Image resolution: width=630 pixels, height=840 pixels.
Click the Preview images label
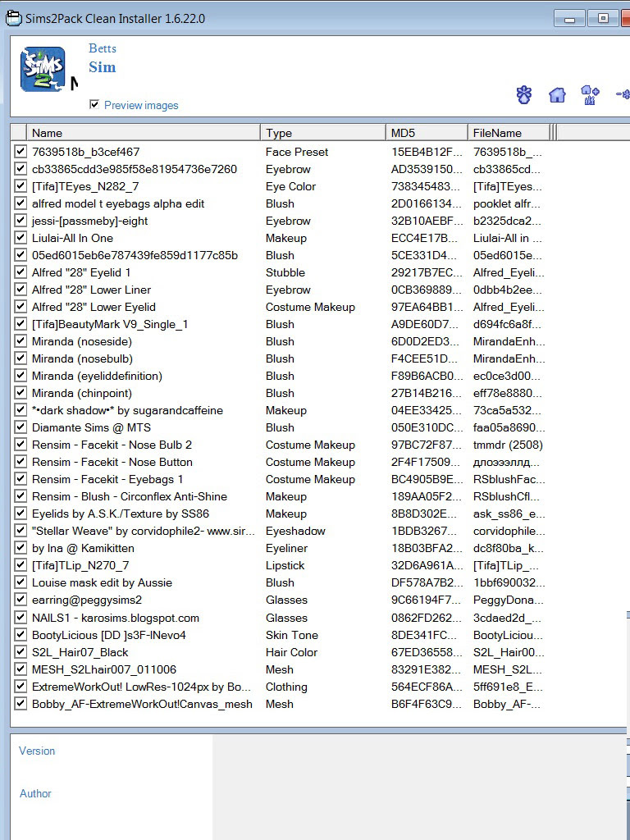click(141, 105)
